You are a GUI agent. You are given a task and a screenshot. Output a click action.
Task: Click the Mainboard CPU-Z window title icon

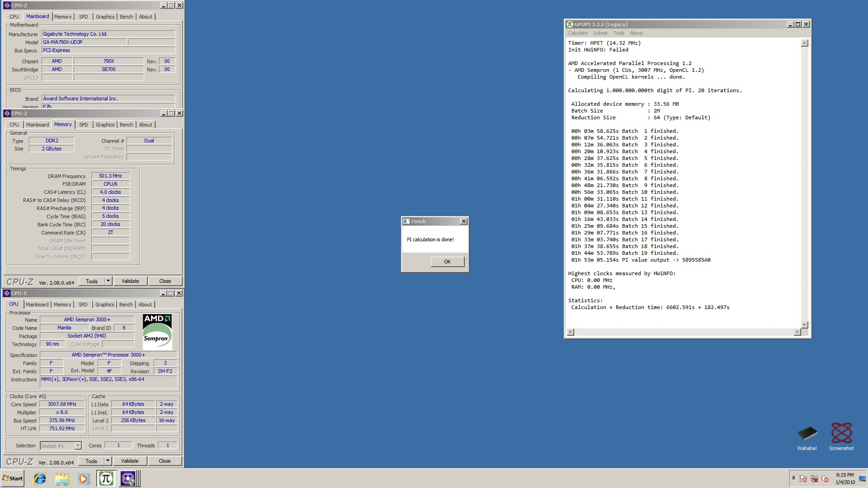click(x=7, y=5)
